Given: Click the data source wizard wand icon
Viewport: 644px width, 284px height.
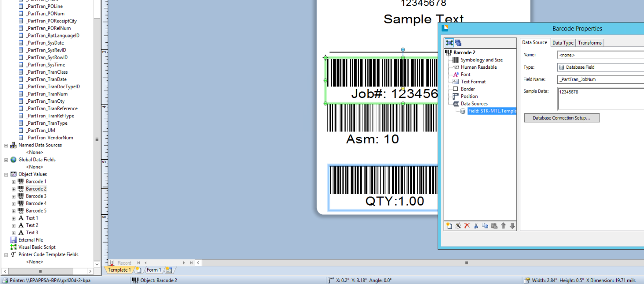Looking at the screenshot, I should pos(458,226).
